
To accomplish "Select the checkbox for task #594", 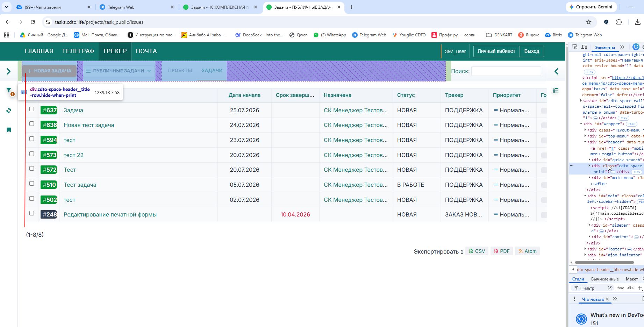I will click(31, 139).
